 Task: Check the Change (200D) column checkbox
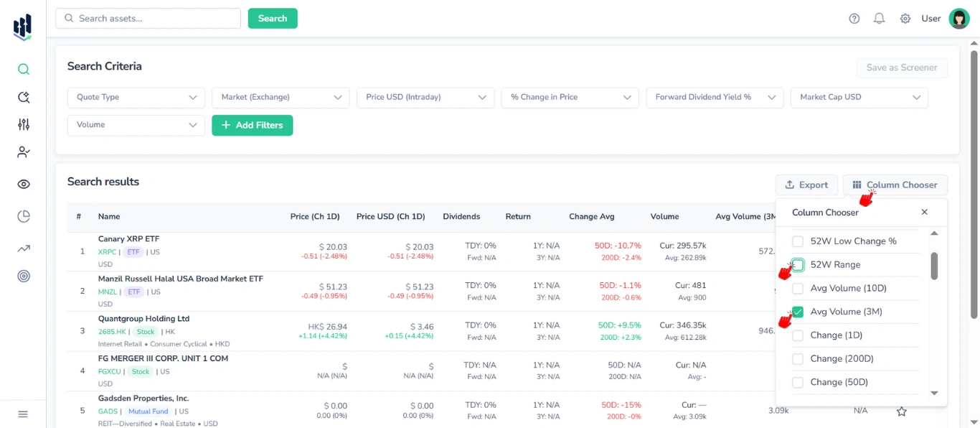798,359
